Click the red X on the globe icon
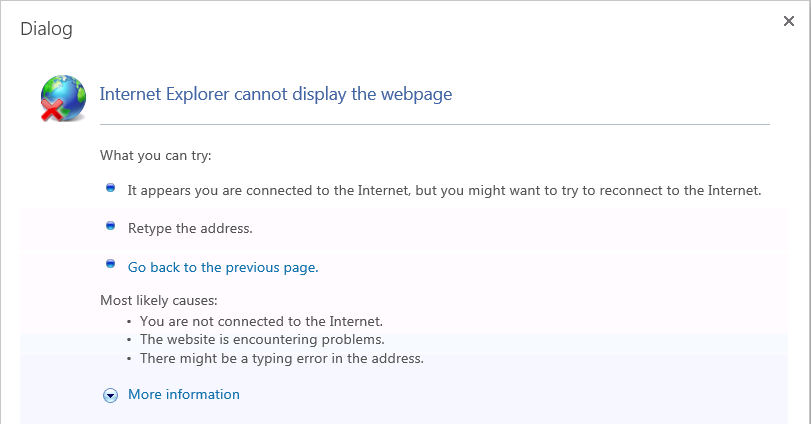The image size is (811, 429). tap(52, 110)
